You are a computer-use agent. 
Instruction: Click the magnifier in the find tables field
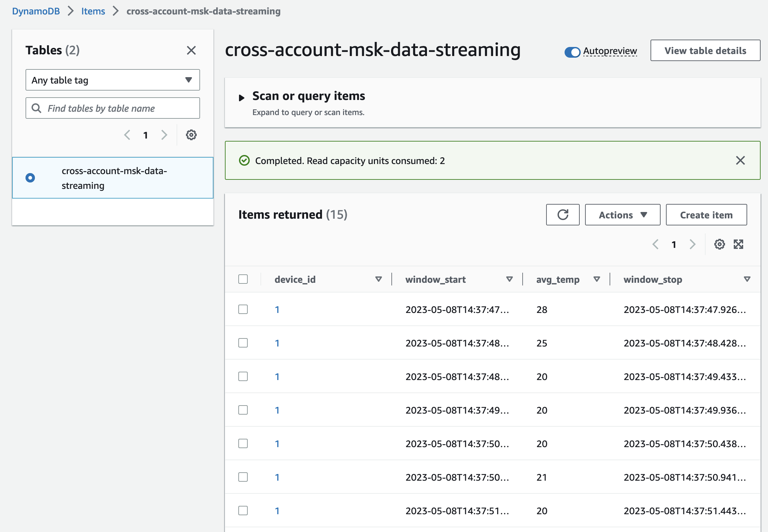point(36,108)
